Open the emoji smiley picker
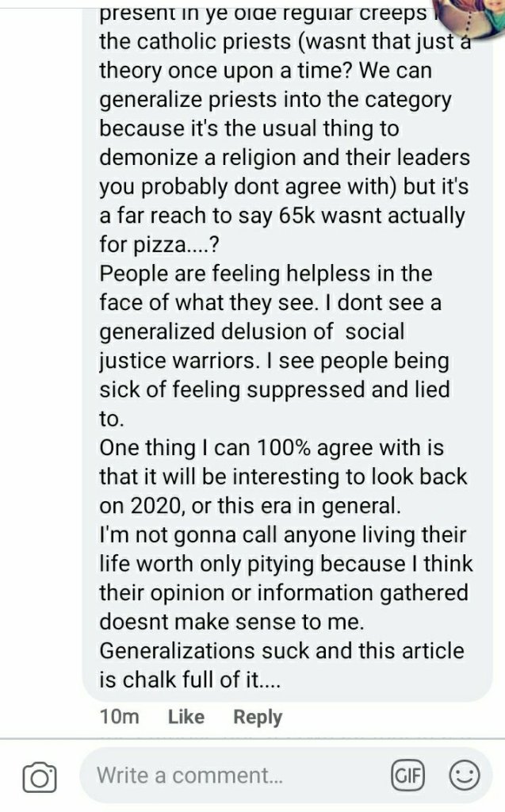Screen dimensions: 505x812 (464, 775)
